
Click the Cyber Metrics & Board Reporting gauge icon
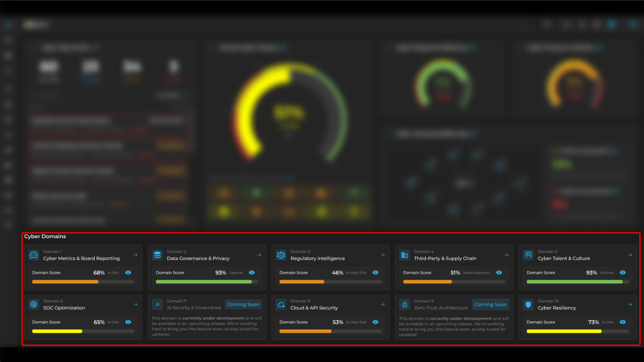pyautogui.click(x=34, y=255)
